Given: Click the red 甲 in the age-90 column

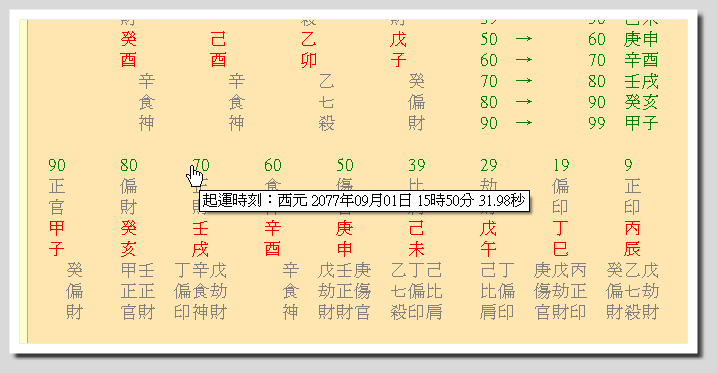Looking at the screenshot, I should click(x=57, y=228).
